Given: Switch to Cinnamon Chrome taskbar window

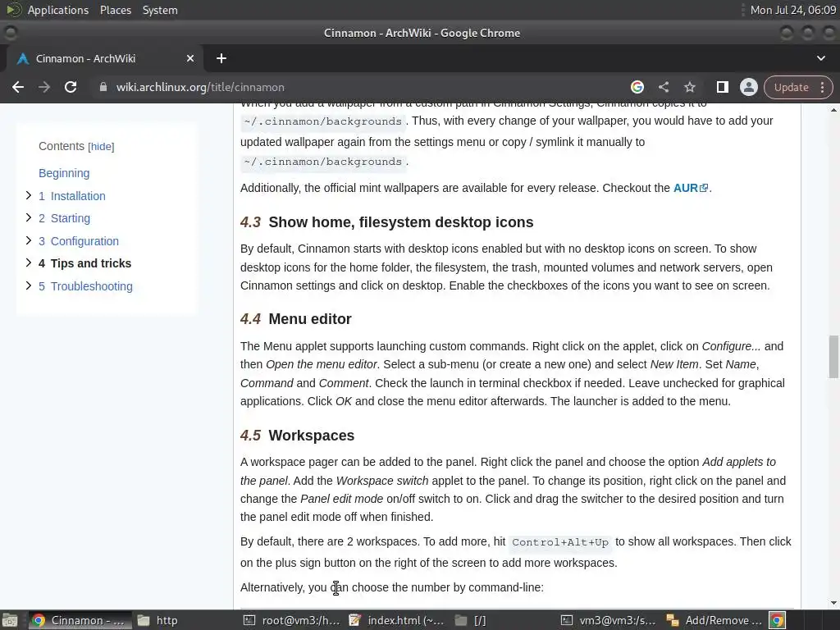Looking at the screenshot, I should coord(80,620).
